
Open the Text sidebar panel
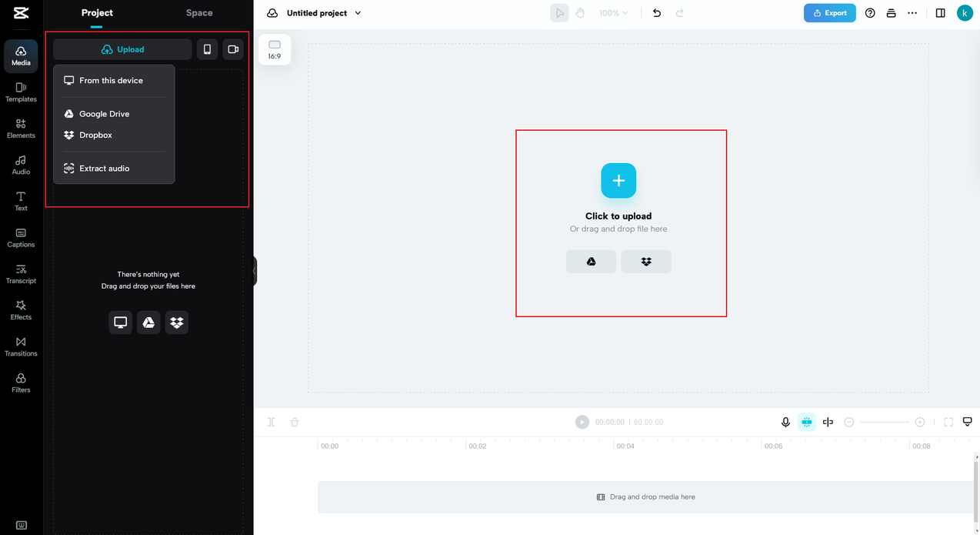[x=21, y=202]
